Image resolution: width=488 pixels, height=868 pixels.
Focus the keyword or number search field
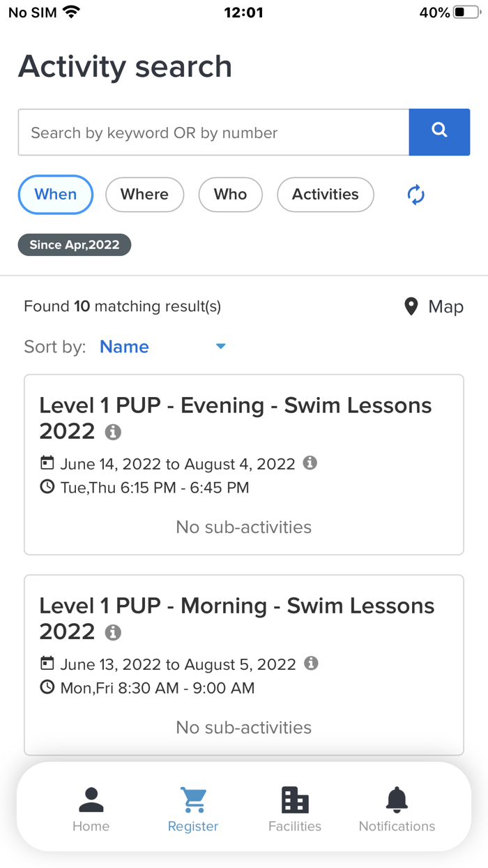(x=213, y=132)
